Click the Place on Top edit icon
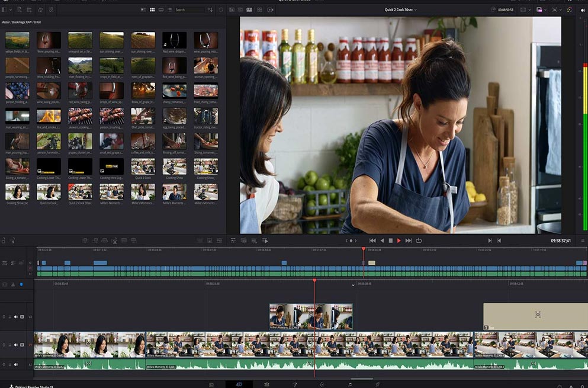Viewport: 588px width, 388px height. 124,241
